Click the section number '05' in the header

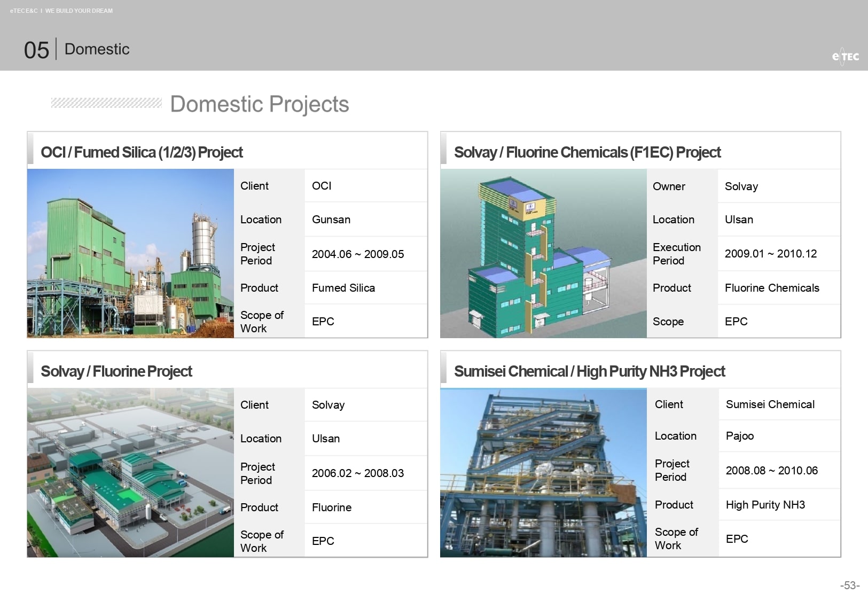coord(36,50)
